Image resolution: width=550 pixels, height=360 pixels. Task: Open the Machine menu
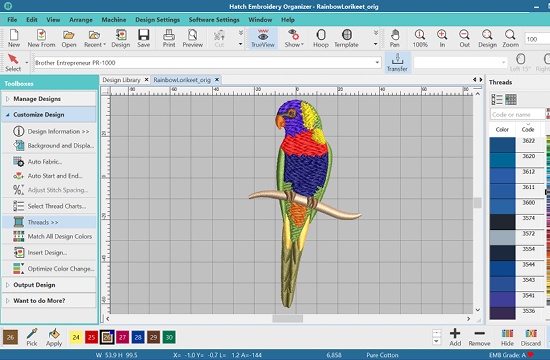pyautogui.click(x=114, y=20)
